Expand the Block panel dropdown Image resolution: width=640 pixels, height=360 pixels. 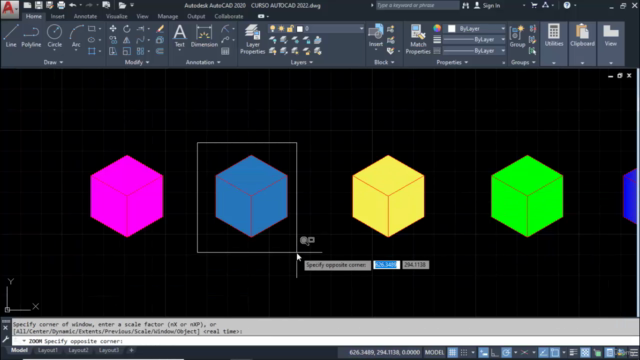(384, 62)
